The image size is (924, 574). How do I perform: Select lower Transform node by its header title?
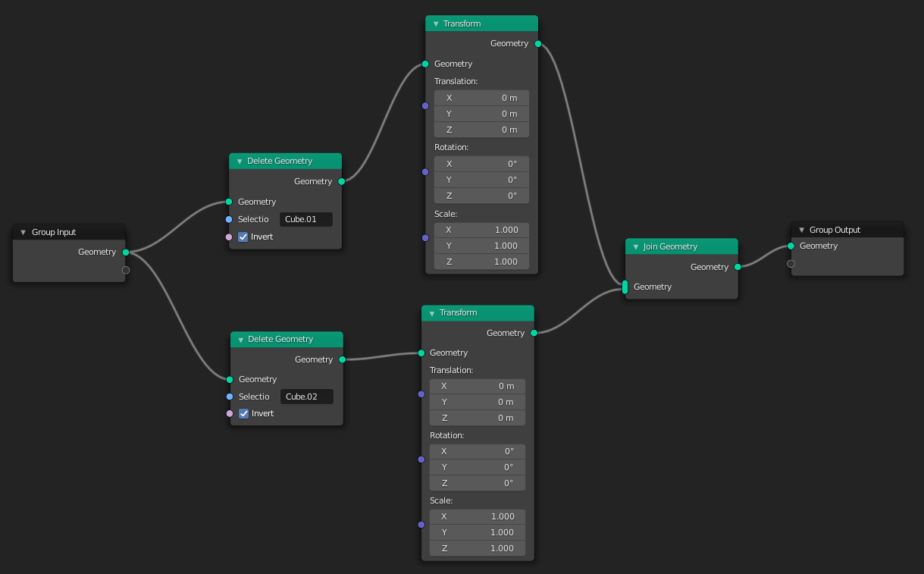[459, 313]
